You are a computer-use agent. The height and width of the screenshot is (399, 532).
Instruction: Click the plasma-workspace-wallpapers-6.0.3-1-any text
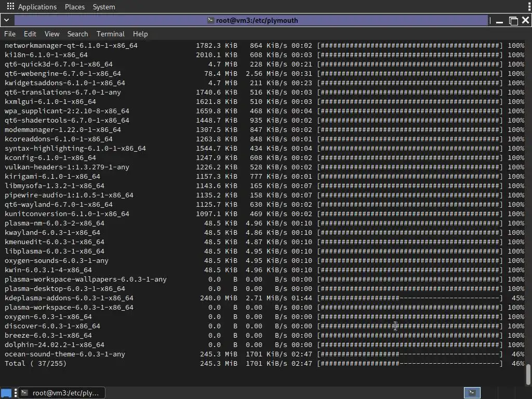click(x=86, y=280)
